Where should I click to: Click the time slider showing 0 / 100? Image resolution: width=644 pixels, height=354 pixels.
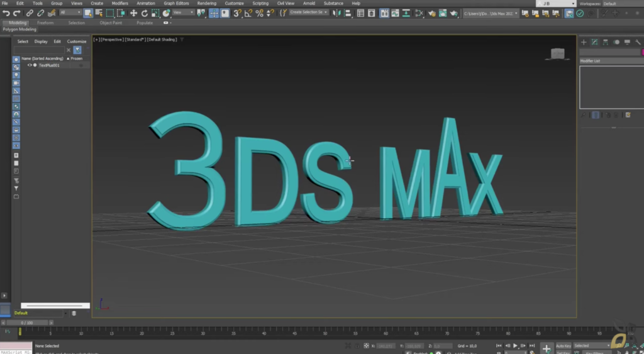point(27,323)
